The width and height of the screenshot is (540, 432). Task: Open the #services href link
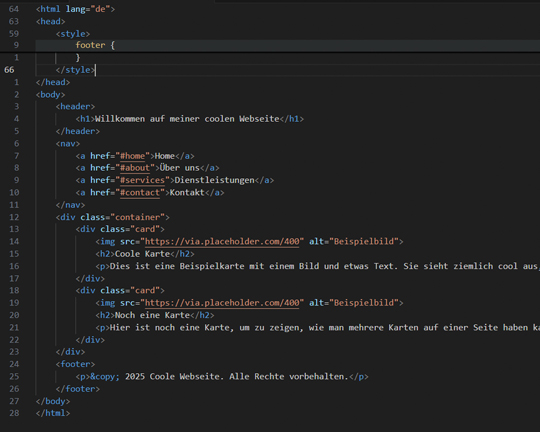(142, 181)
